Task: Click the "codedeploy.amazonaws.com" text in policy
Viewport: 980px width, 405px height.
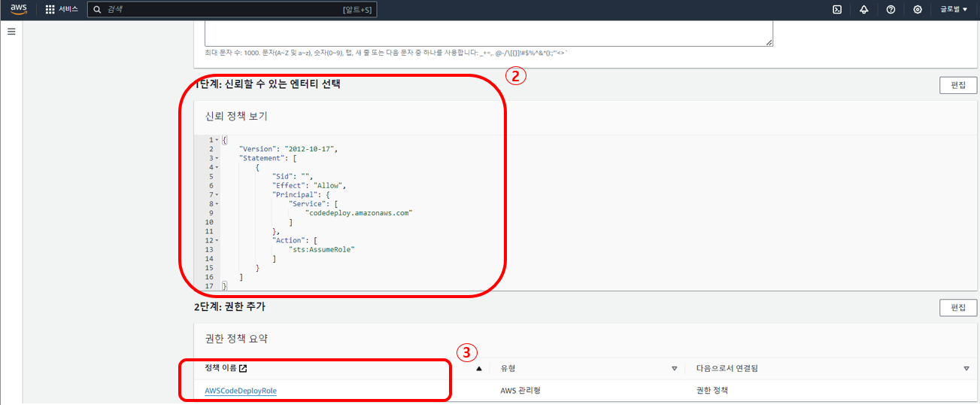Action: (360, 213)
